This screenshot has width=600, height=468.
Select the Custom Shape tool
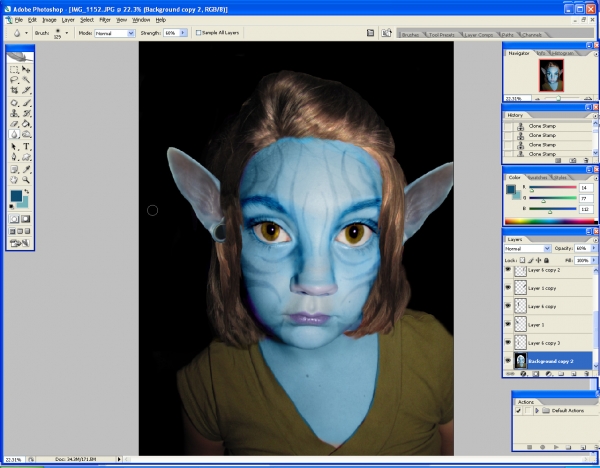point(26,157)
